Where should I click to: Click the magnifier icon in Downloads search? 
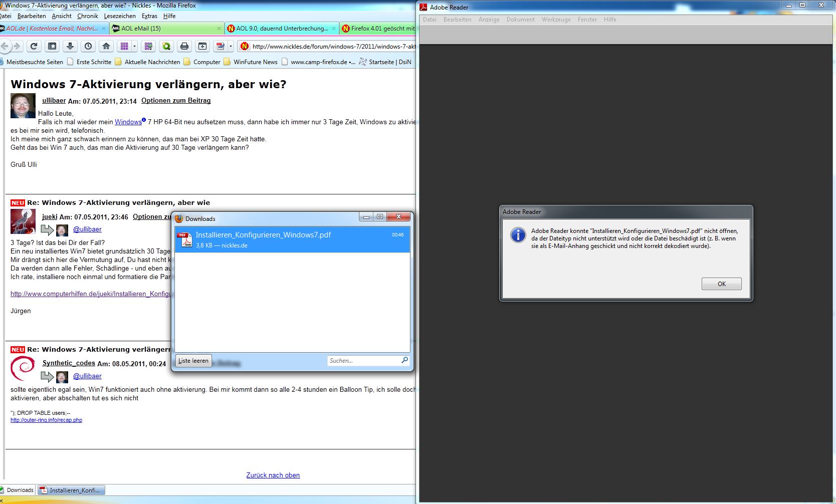coord(404,360)
